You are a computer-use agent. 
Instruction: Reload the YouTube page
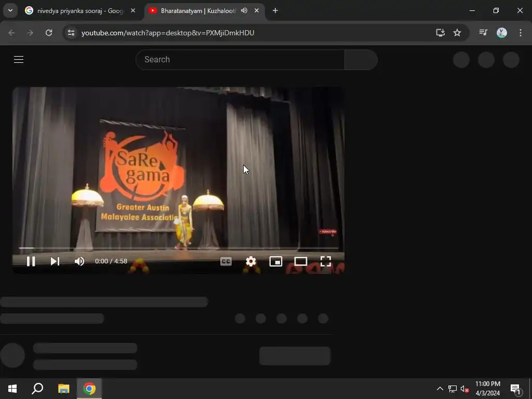[x=49, y=33]
